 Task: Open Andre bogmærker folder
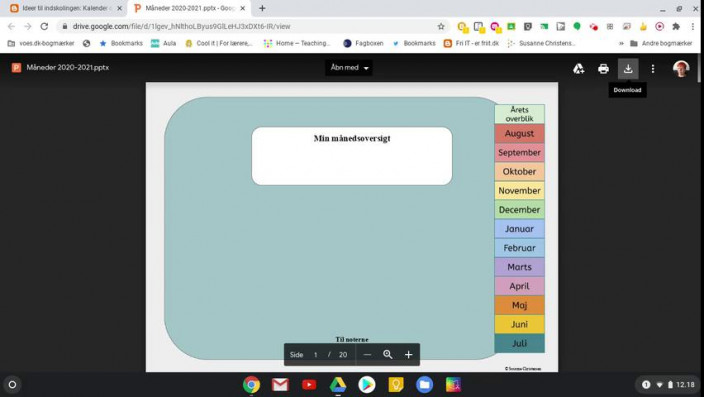pos(661,44)
